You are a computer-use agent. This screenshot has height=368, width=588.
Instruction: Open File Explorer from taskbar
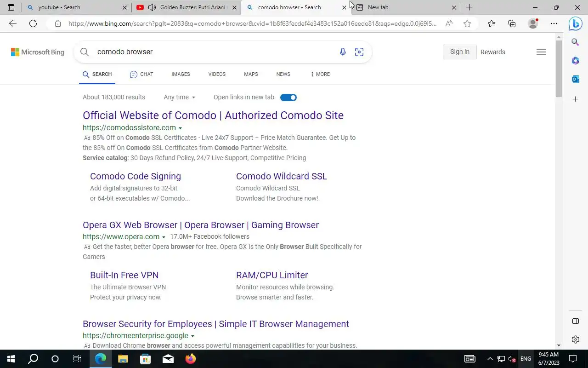123,359
